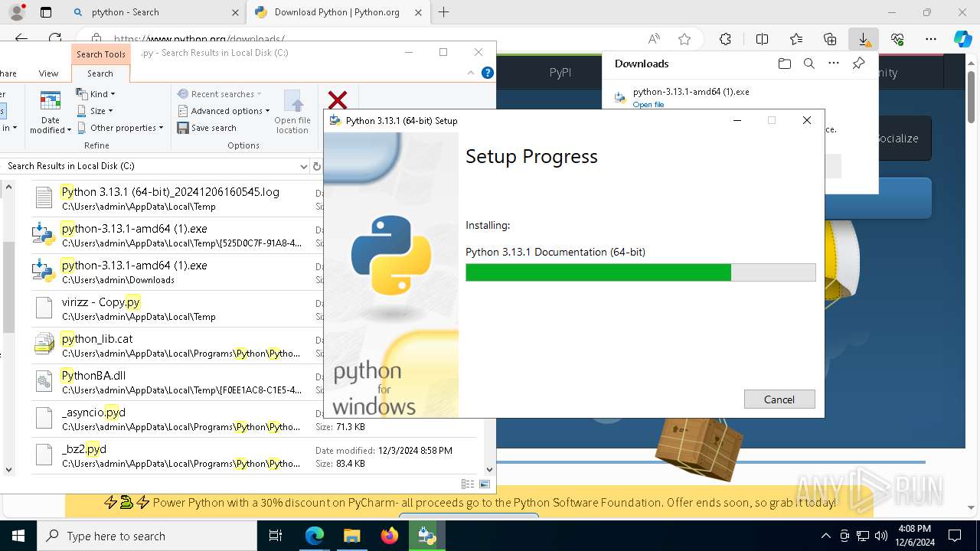Open the Extensions puzzle icon
The width and height of the screenshot is (980, 551).
(725, 39)
